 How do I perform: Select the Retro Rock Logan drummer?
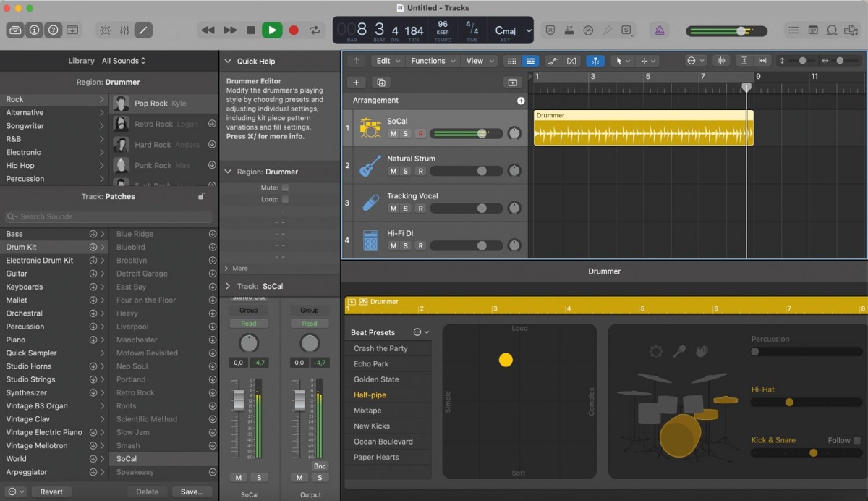pyautogui.click(x=163, y=124)
